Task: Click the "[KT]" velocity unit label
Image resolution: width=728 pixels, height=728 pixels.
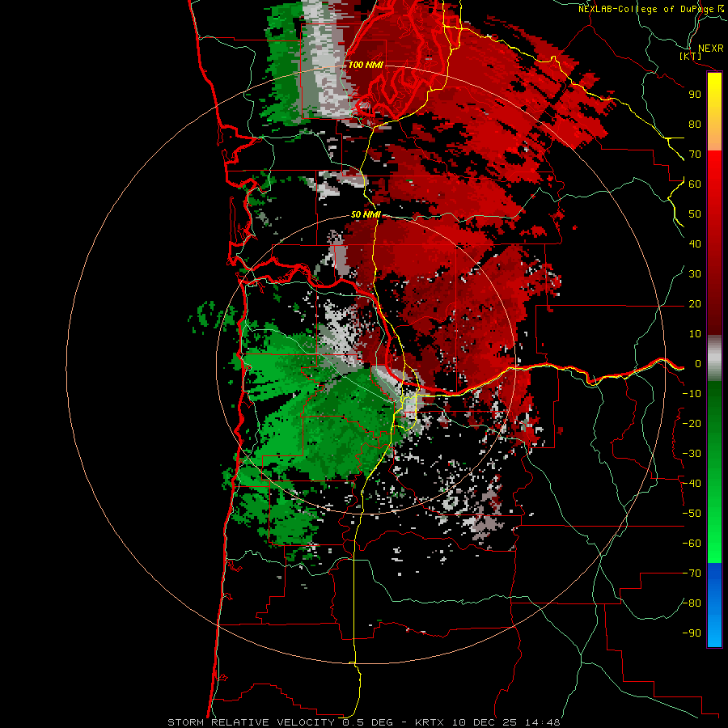Action: [690, 56]
